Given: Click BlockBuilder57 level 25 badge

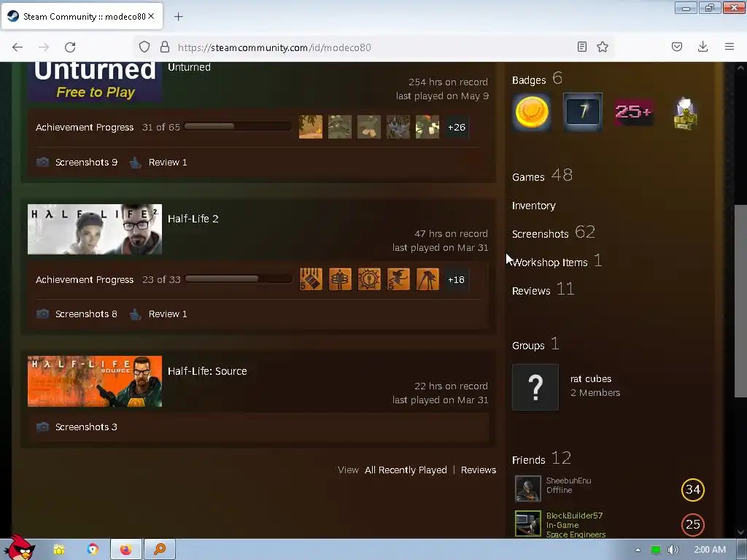Looking at the screenshot, I should [693, 524].
